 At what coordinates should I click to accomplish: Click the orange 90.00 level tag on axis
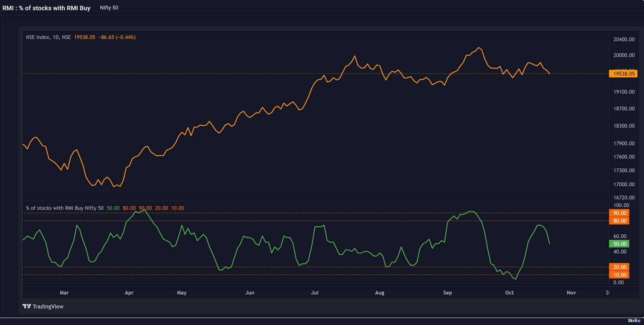pos(619,213)
